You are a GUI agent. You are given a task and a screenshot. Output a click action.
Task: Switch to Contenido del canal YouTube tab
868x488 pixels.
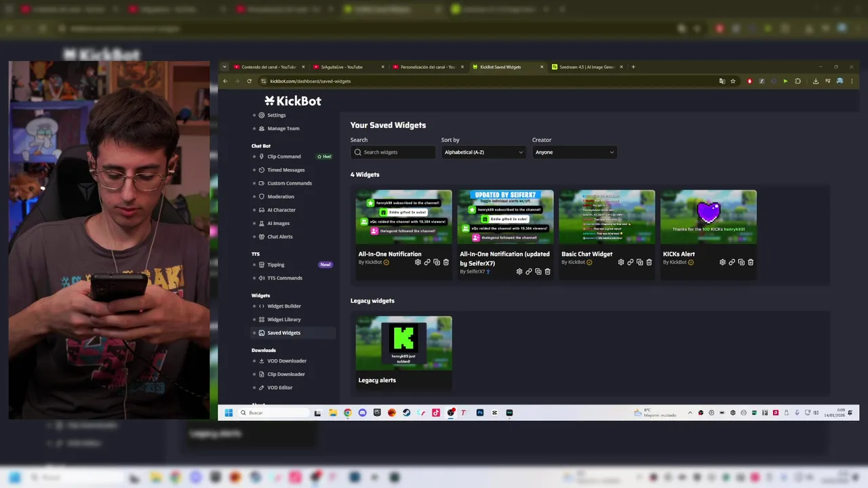click(269, 67)
